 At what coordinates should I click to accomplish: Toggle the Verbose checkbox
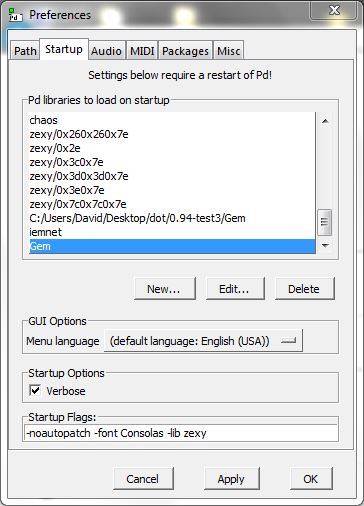[35, 390]
